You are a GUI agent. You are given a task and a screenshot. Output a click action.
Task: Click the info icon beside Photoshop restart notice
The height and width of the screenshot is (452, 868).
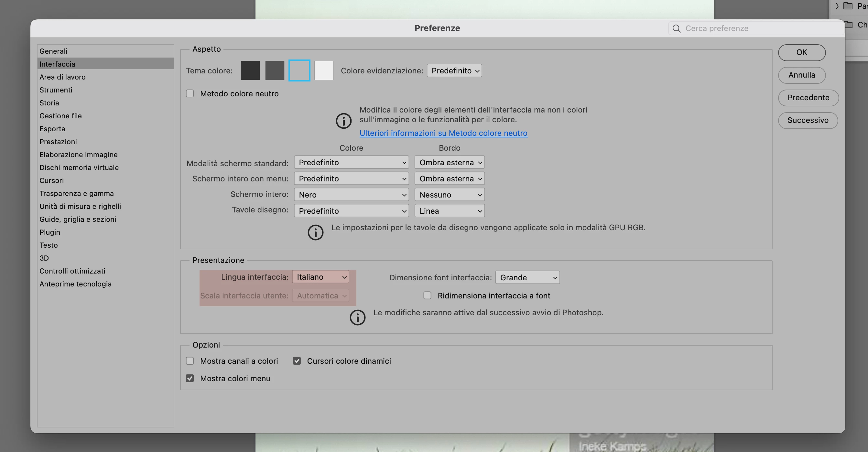tap(357, 317)
